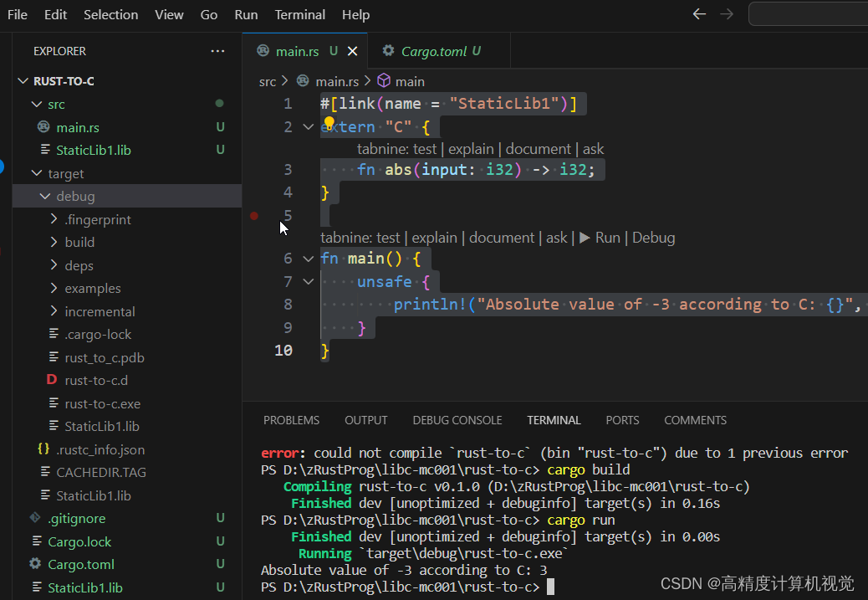This screenshot has height=600, width=868.
Task: Expand the build folder
Action: pyautogui.click(x=54, y=242)
